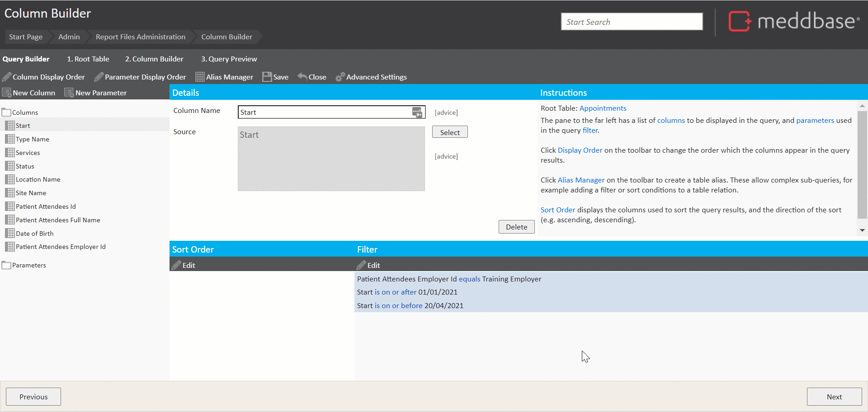Viewport: 868px width, 412px height.
Task: Click the grid icon beside Location Name
Action: click(10, 179)
